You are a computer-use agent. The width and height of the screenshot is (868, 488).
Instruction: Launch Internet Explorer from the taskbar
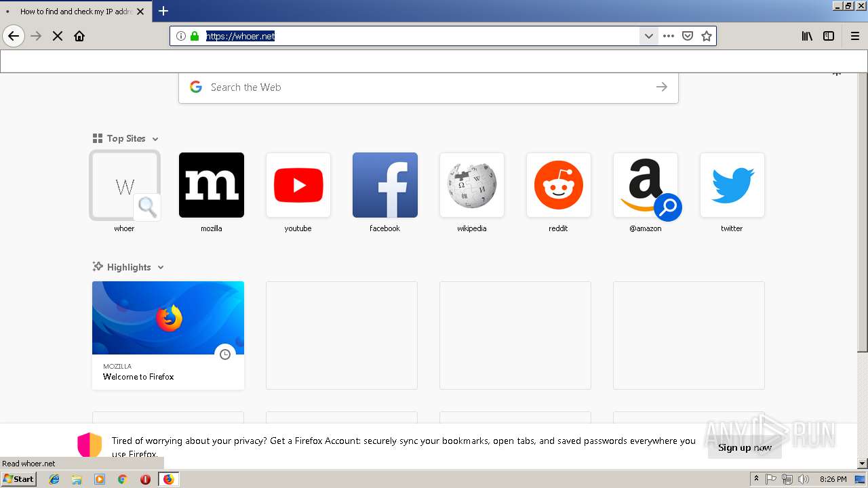point(54,479)
